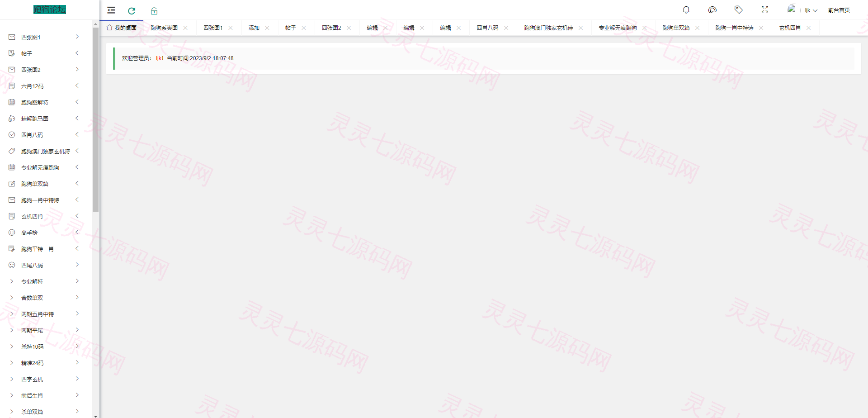Click the green refresh icon
The width and height of the screenshot is (868, 418).
pos(132,11)
